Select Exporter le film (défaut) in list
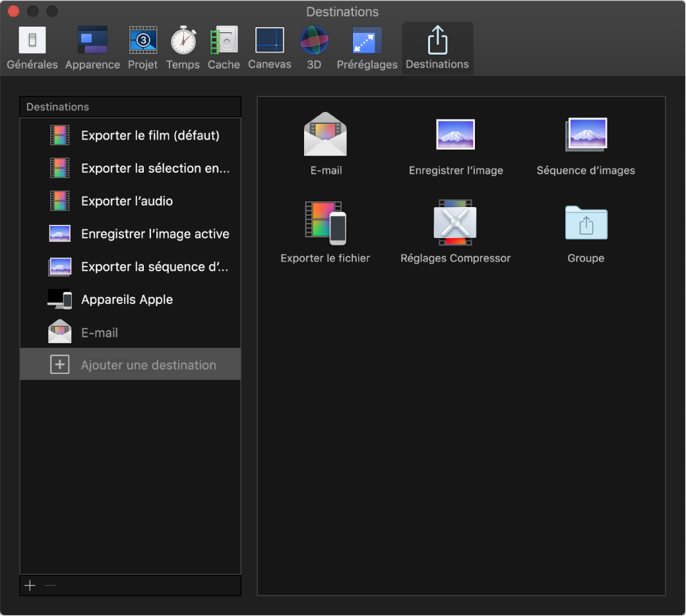Screen dimensions: 686x616 [x=150, y=136]
